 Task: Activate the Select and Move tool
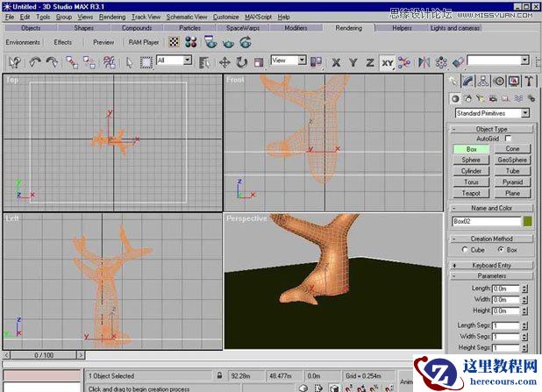(225, 62)
